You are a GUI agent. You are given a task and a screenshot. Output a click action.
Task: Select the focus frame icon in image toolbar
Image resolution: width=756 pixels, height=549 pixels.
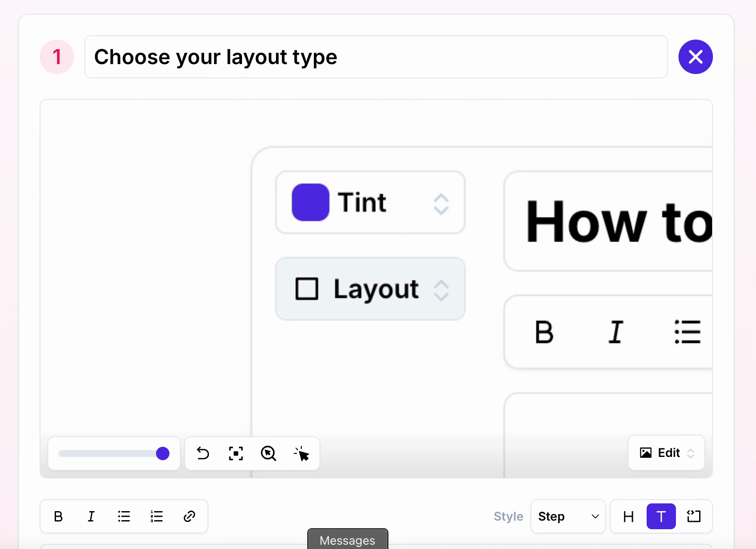(x=235, y=453)
